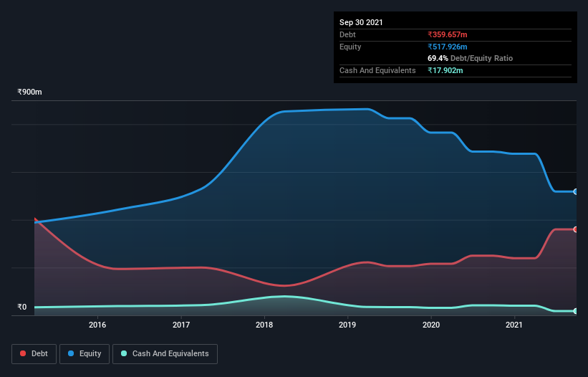588x377 pixels.
Task: Click the ₹0 y-axis label
Action: [x=22, y=307]
